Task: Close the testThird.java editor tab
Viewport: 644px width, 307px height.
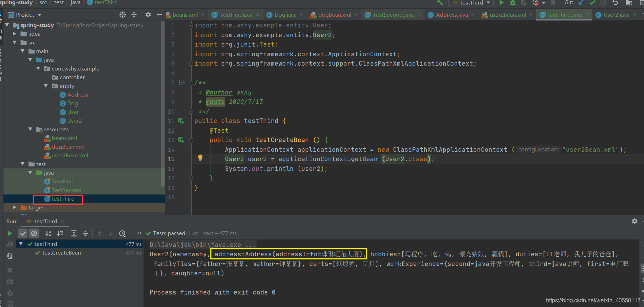Action: [587, 15]
